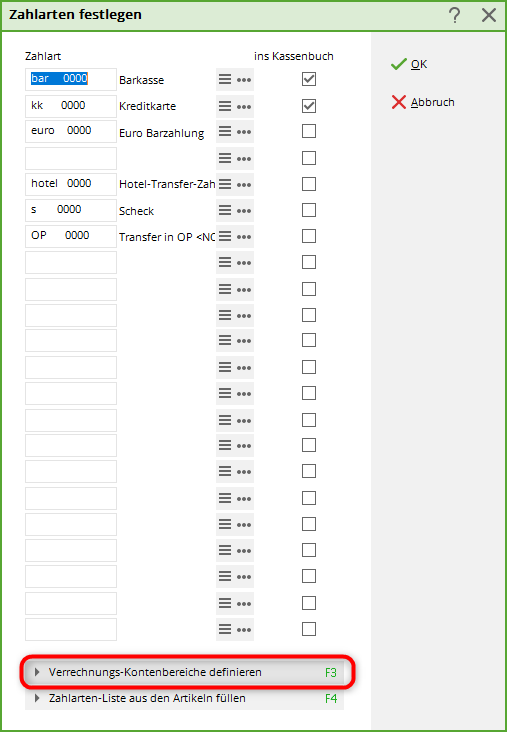Image resolution: width=507 pixels, height=732 pixels.
Task: Uncheck Kassenbuch box for Barkasse
Action: [309, 79]
